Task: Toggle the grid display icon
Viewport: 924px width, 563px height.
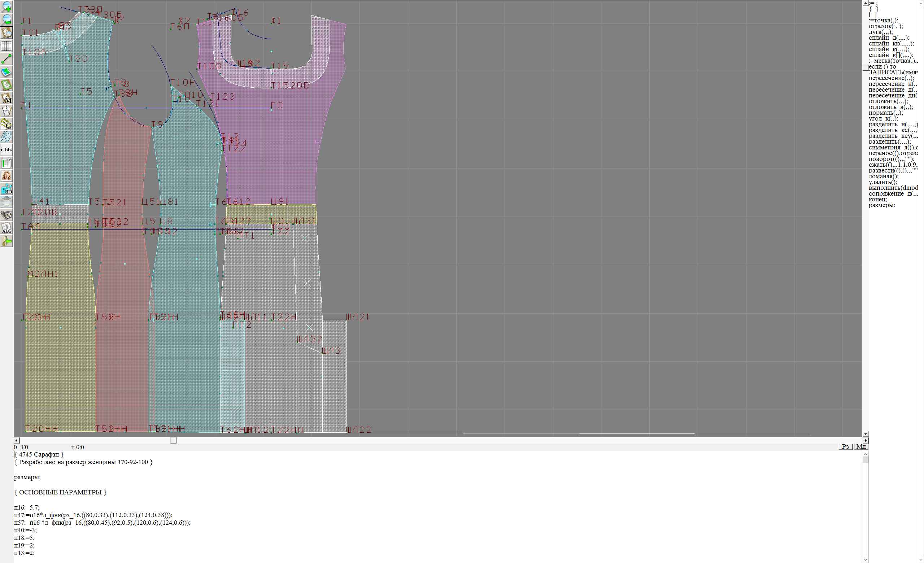Action: 7,46
